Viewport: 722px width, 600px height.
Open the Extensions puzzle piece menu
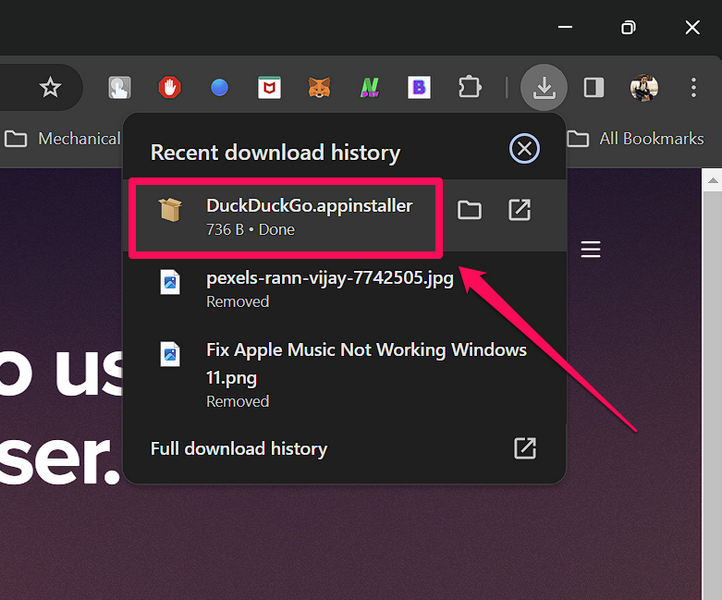pos(469,88)
